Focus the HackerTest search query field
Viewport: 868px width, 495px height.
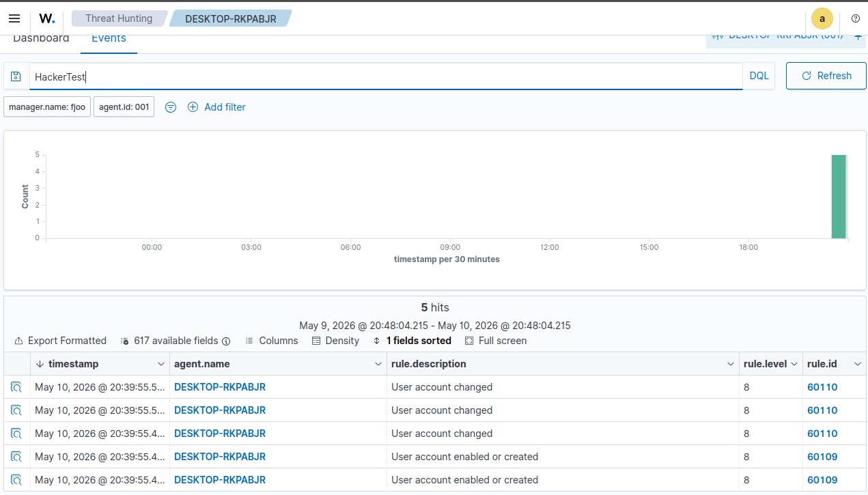[x=386, y=76]
